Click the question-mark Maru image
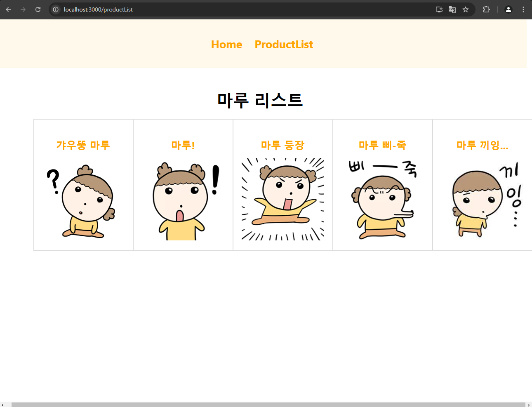Screen dimensions: 532x407 click(83, 199)
